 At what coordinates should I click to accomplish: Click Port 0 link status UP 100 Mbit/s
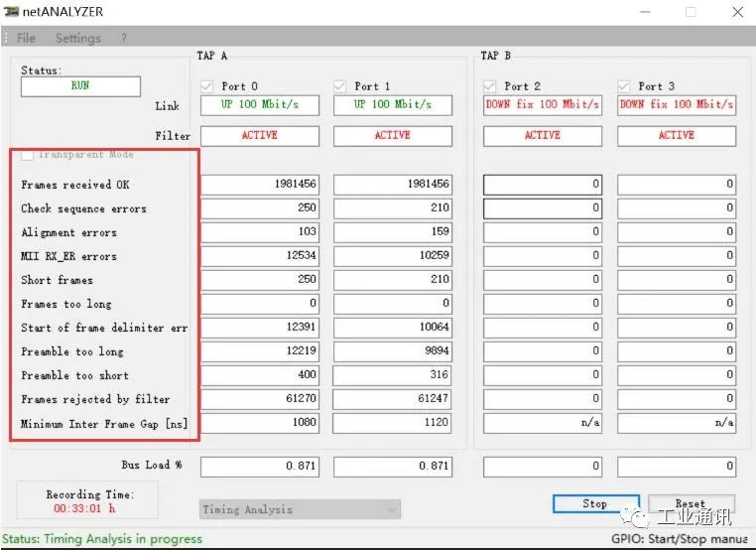260,104
